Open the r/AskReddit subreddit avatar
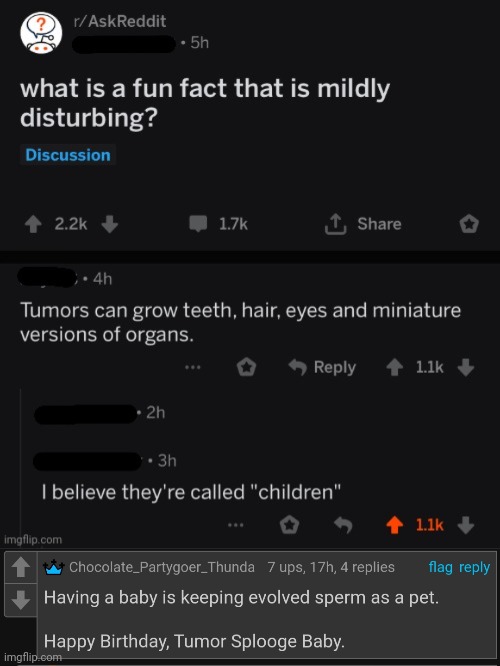This screenshot has width=500, height=666. (41, 33)
